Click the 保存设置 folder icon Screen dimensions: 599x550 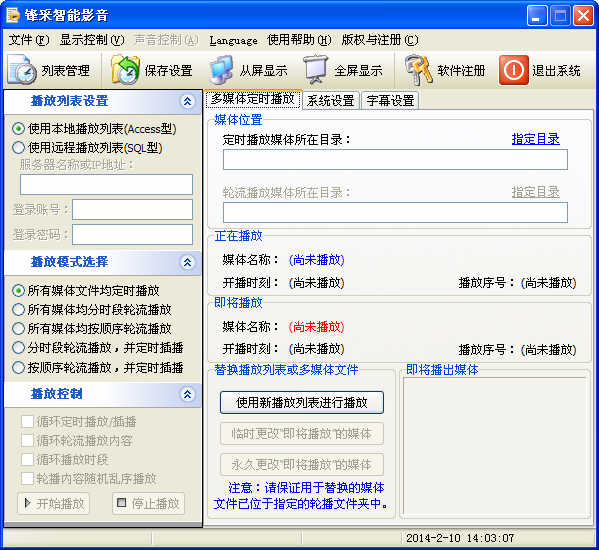click(x=125, y=70)
